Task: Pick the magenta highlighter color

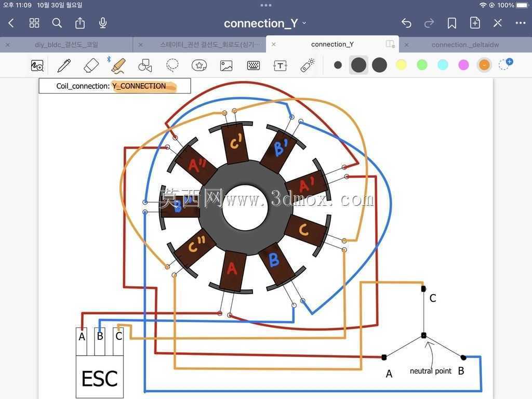Action: coord(463,65)
